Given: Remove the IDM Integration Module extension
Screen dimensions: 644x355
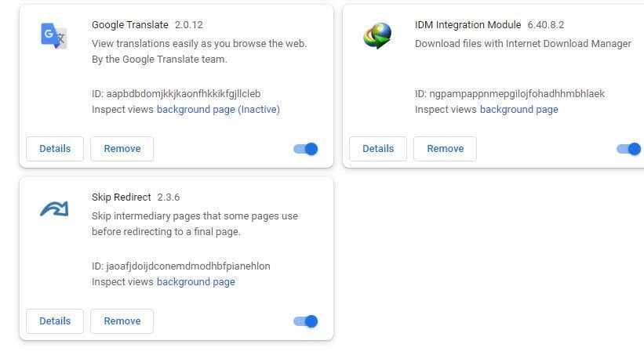Looking at the screenshot, I should [x=446, y=149].
